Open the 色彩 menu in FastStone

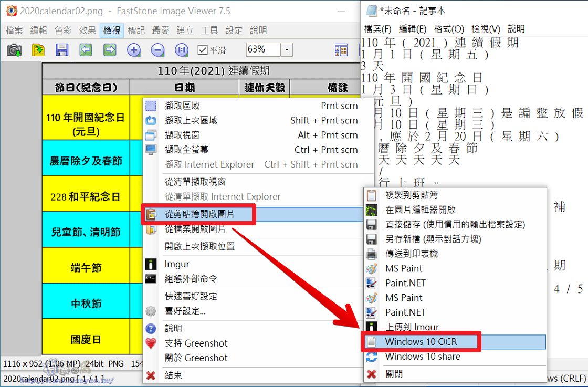click(63, 30)
